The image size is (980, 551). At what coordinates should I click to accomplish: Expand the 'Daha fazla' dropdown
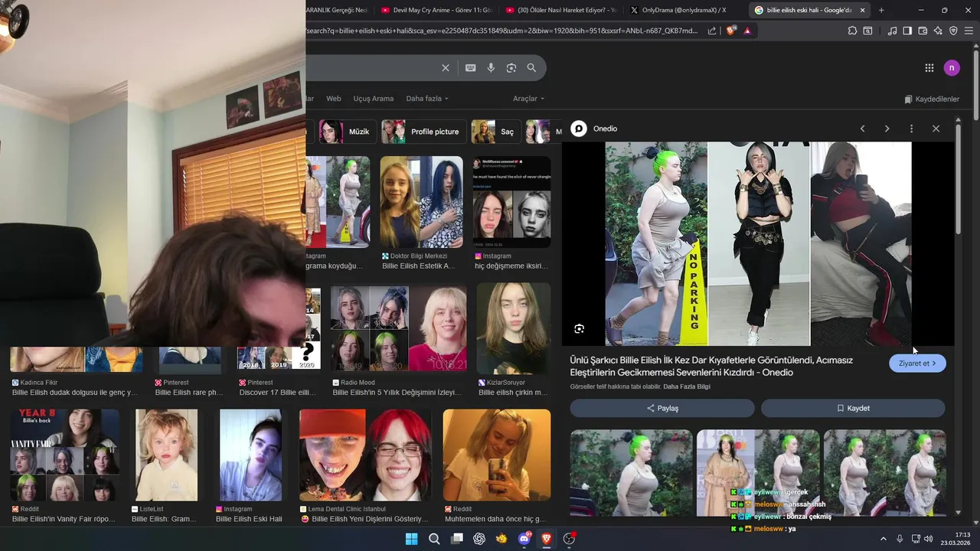427,99
